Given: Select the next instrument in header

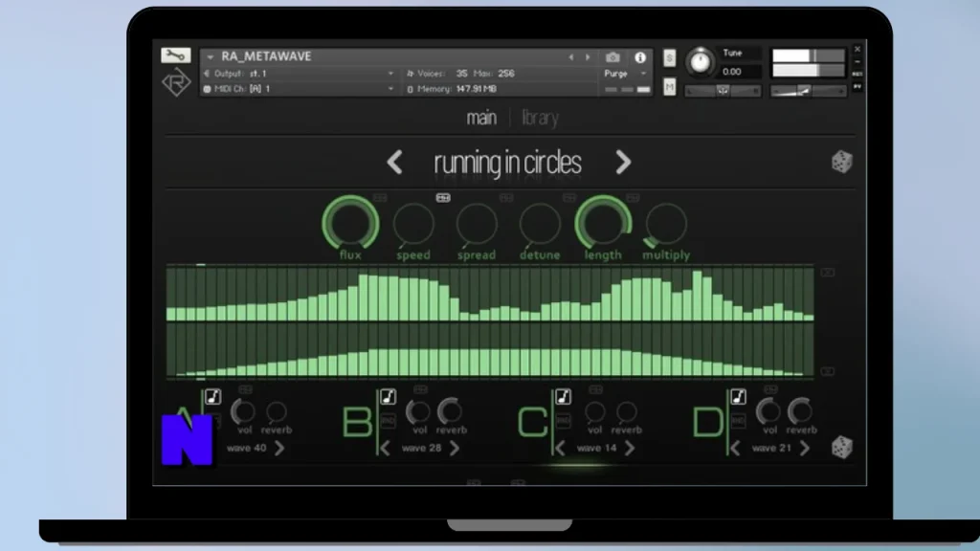Looking at the screenshot, I should [x=588, y=57].
